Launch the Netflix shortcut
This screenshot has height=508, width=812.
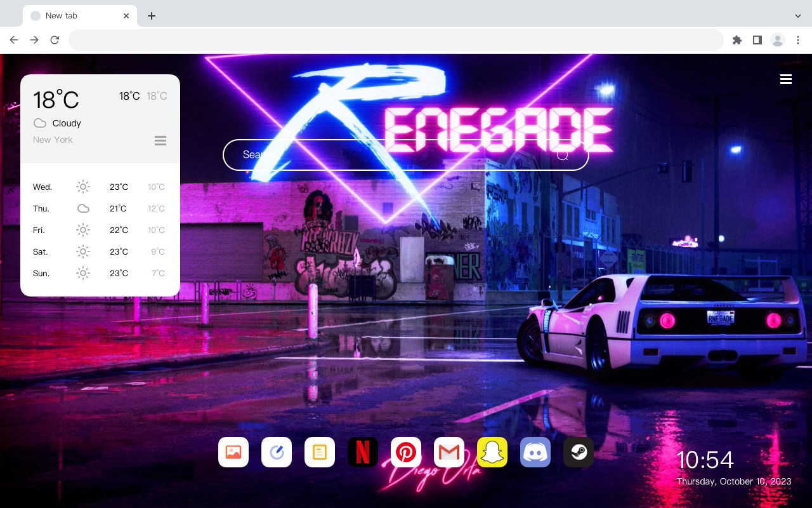pyautogui.click(x=363, y=452)
